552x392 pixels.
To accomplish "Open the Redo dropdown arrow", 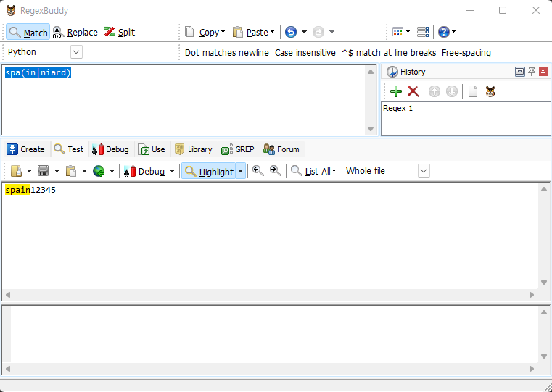I will coord(331,32).
